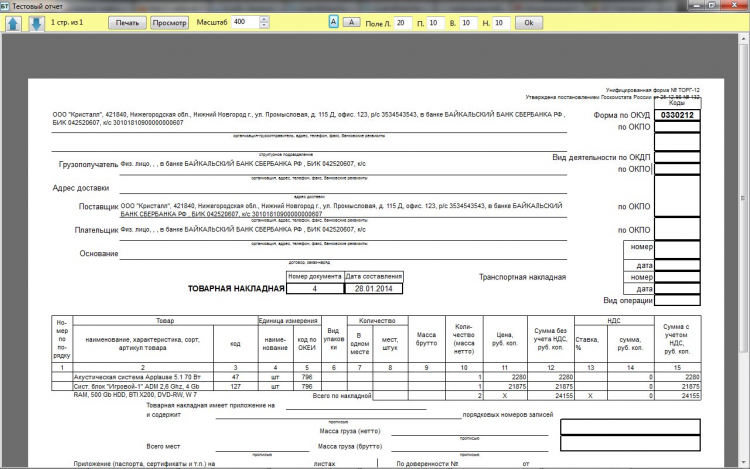Edit the top margin field В.
This screenshot has height=469, width=750.
tap(468, 23)
